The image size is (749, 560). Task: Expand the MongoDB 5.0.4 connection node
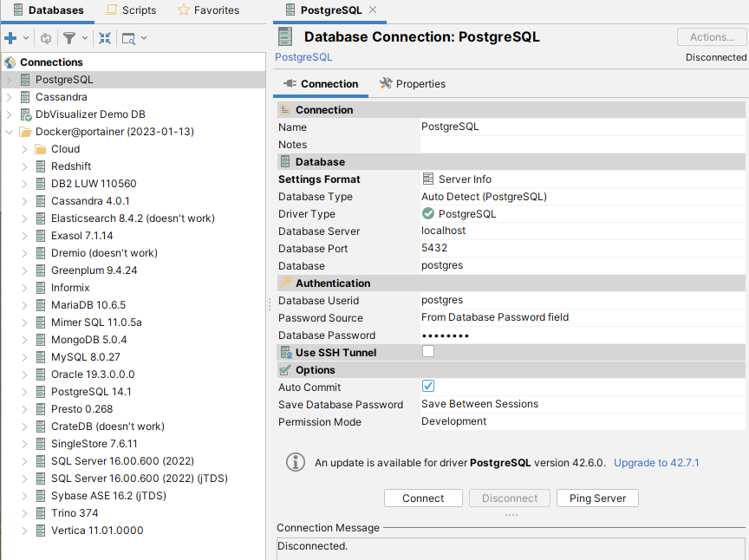(x=24, y=340)
